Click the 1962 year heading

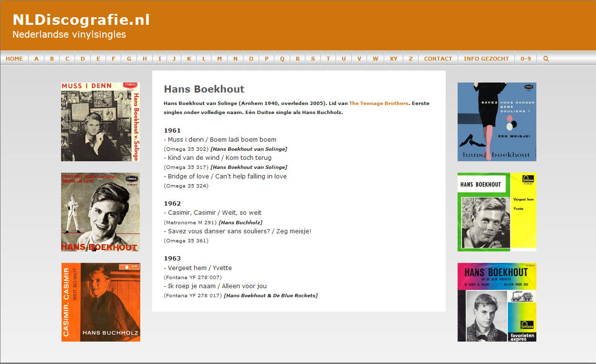[172, 203]
